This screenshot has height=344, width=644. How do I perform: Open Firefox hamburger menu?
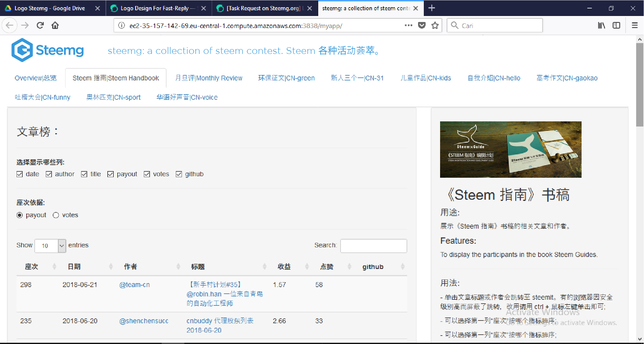(x=635, y=26)
